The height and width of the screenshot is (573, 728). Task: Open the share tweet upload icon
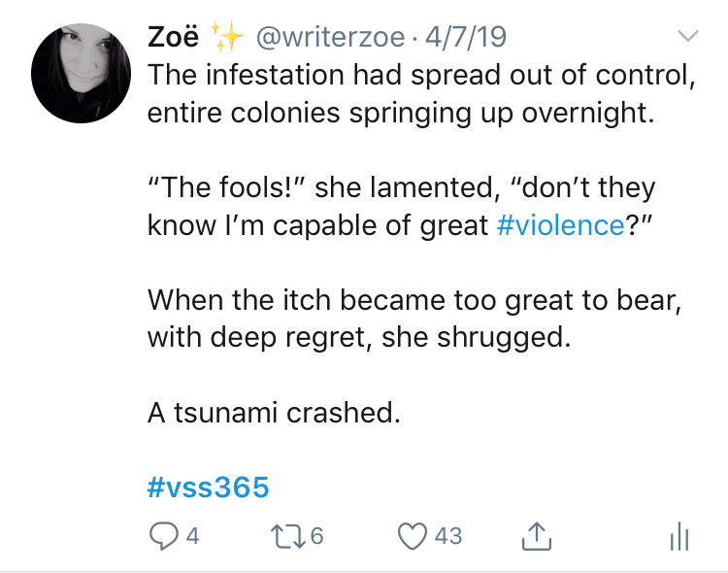537,536
